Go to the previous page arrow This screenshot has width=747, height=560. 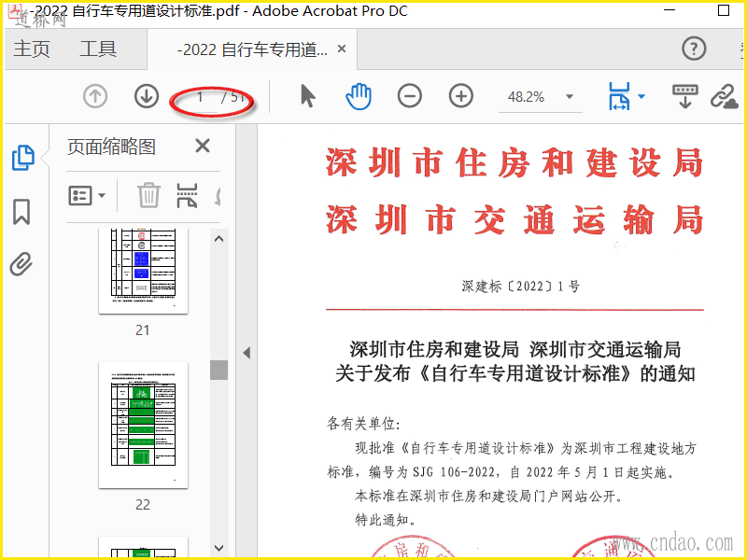pyautogui.click(x=95, y=96)
